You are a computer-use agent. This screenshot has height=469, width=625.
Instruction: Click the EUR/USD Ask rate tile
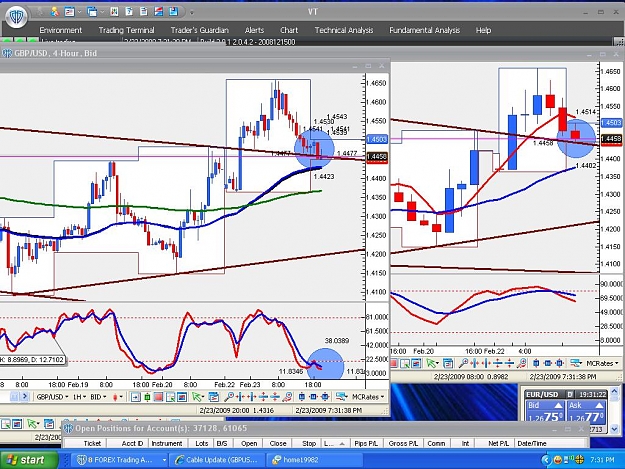tap(586, 412)
